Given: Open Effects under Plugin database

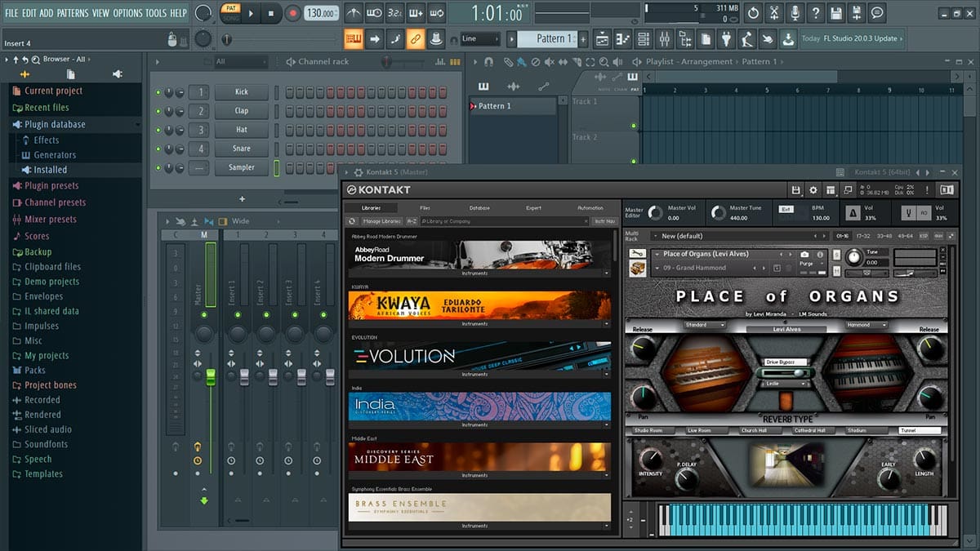Looking at the screenshot, I should tap(46, 140).
